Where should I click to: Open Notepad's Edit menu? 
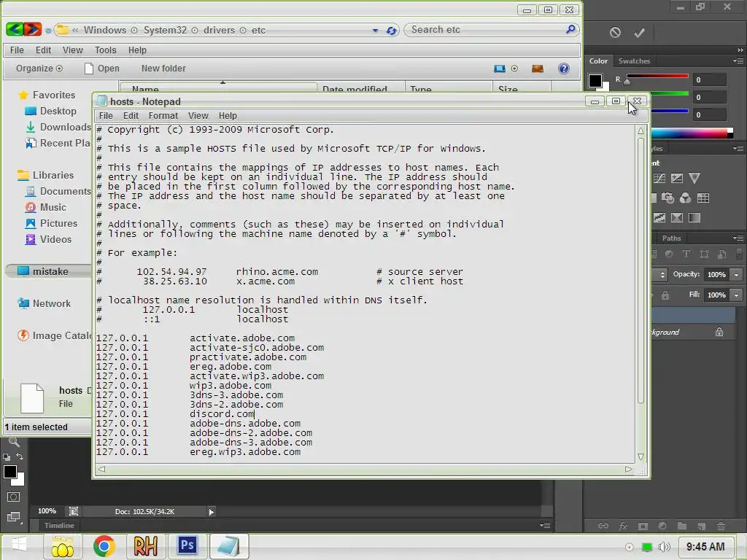[x=131, y=116]
